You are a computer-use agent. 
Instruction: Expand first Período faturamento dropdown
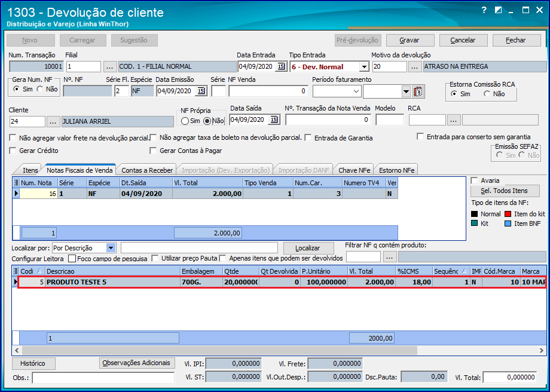point(356,91)
